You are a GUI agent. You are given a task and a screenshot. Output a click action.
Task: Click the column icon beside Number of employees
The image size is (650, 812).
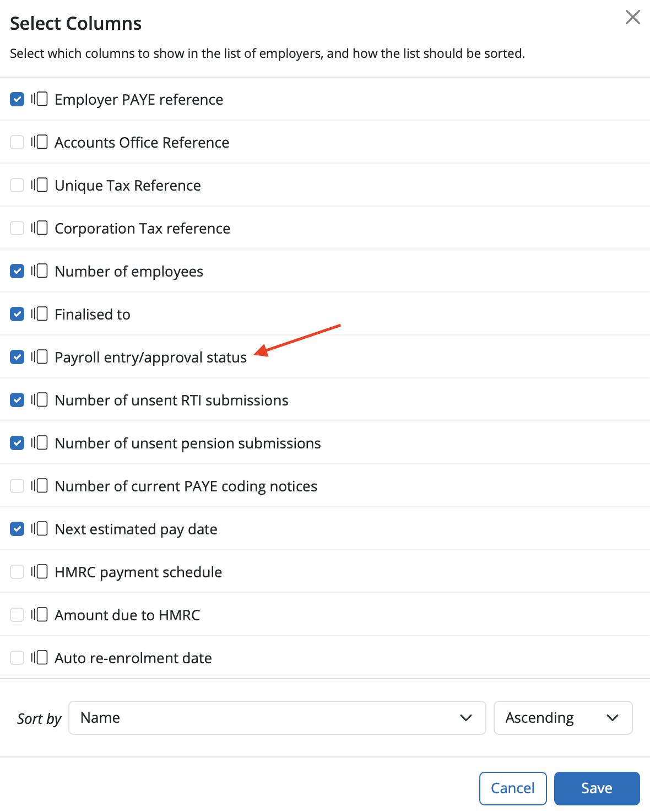39,271
